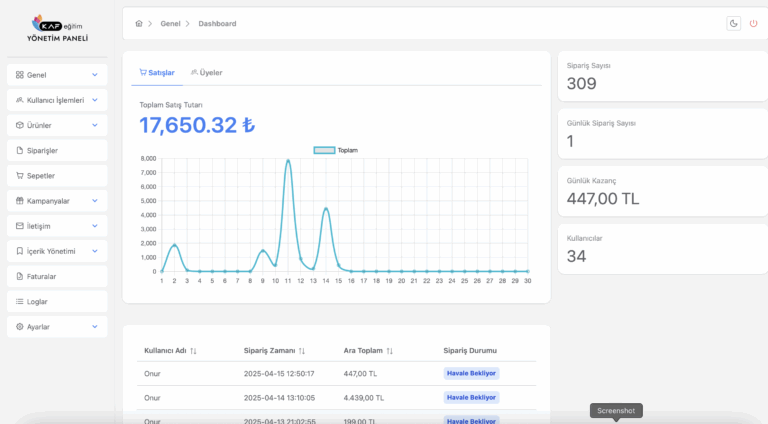This screenshot has height=424, width=768.
Task: Click the Ayarlar gear icon
Action: click(x=20, y=327)
